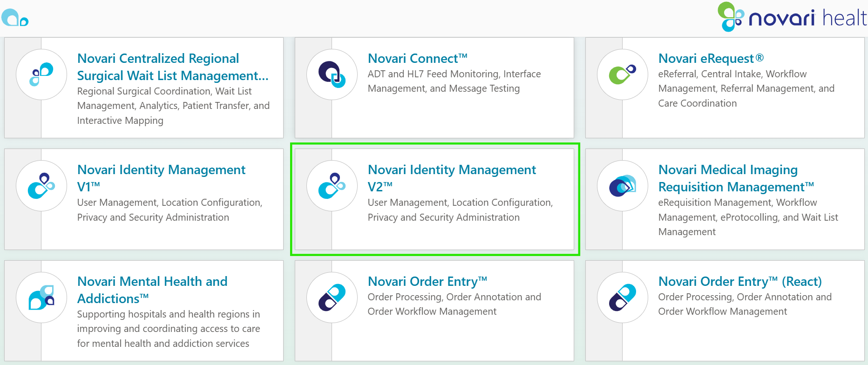Screen dimensions: 868x365
Task: Open the Novari Connect™ title link
Action: point(418,58)
